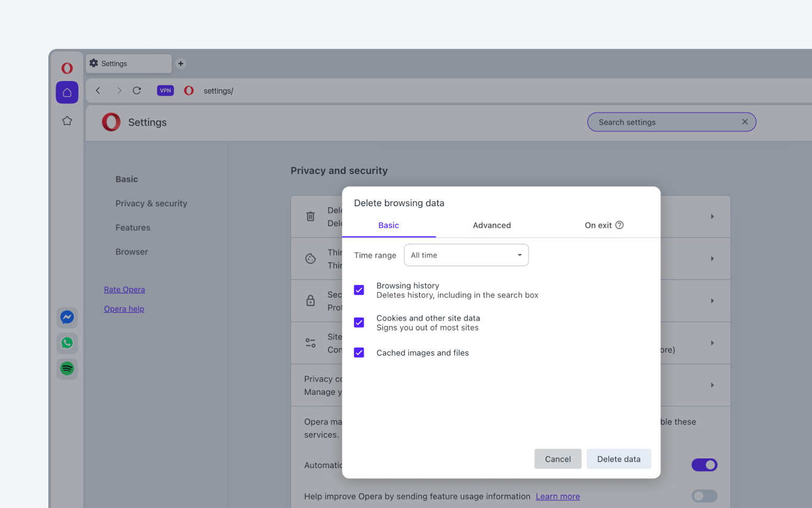Click the gear icon on Settings tab
Screen dimensions: 812x508
pos(94,63)
